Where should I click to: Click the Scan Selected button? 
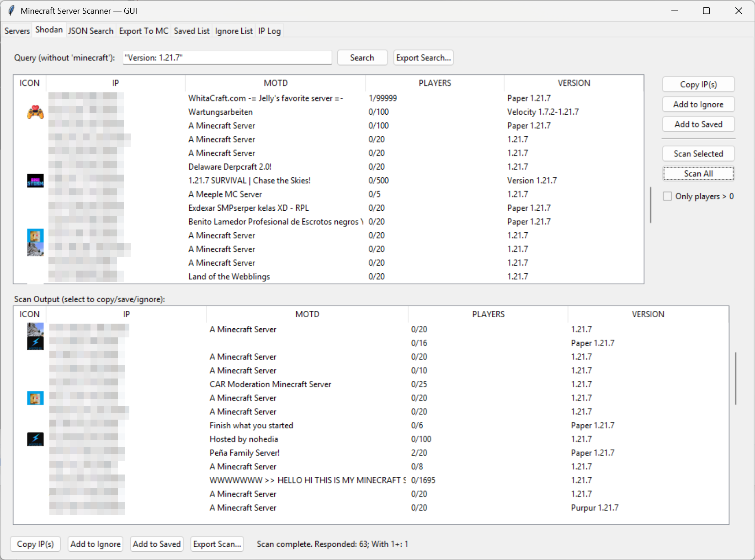click(x=698, y=154)
